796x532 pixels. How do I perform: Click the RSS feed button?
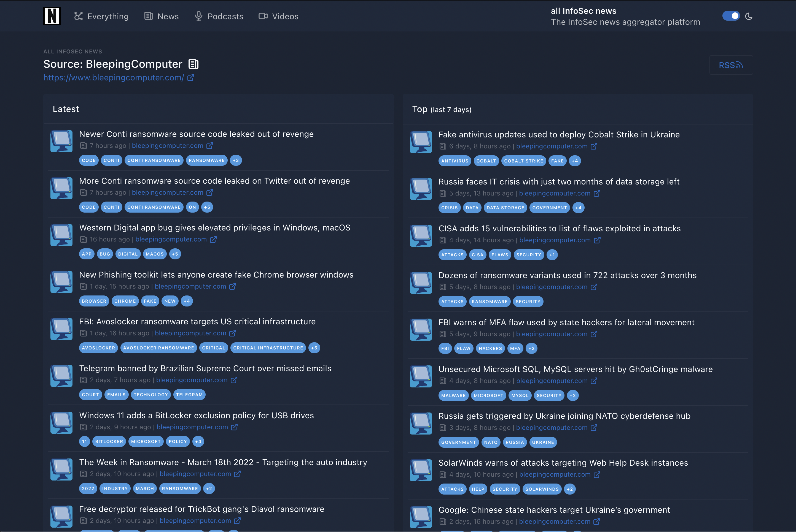(731, 65)
